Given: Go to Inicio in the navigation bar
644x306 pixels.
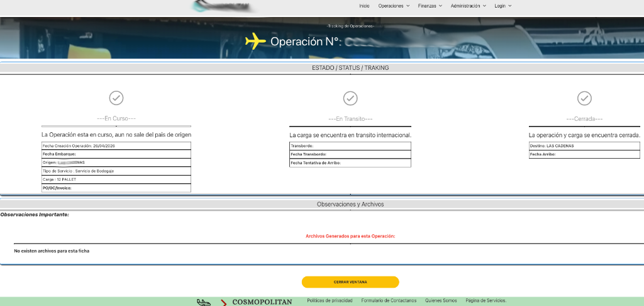Looking at the screenshot, I should (x=364, y=6).
